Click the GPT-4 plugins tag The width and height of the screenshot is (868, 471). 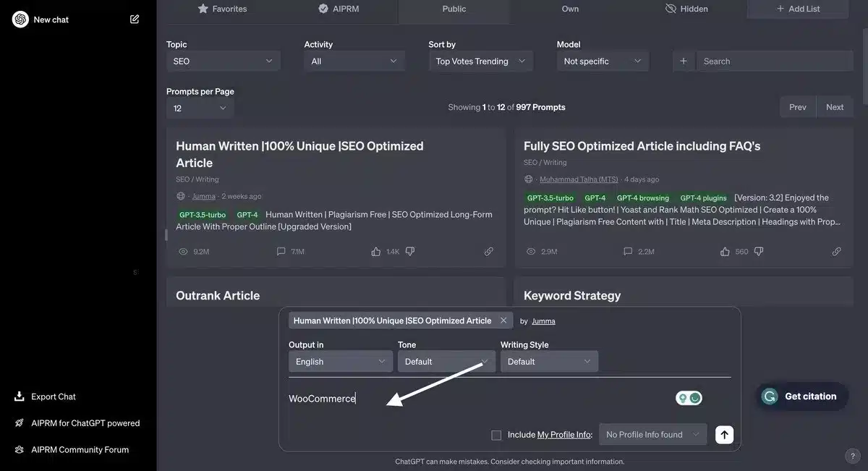click(x=704, y=198)
